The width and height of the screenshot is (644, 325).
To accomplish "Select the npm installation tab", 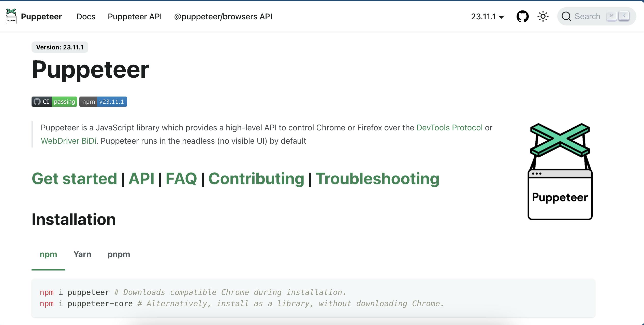I will (x=48, y=254).
